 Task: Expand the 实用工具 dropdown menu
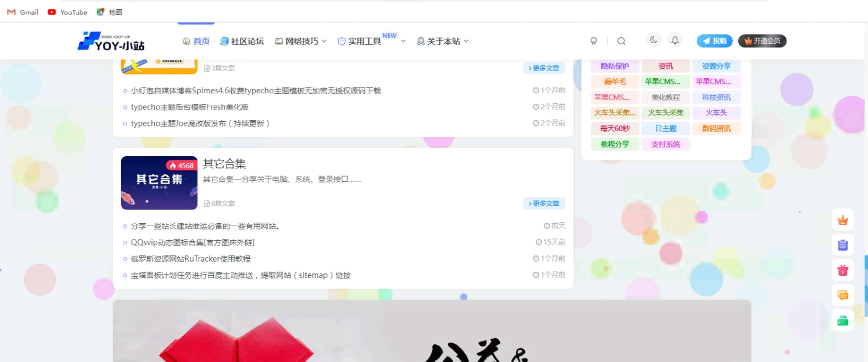pos(365,41)
